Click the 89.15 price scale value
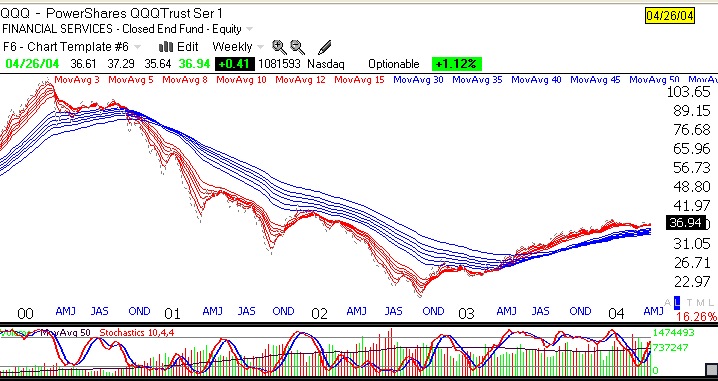 pyautogui.click(x=691, y=111)
